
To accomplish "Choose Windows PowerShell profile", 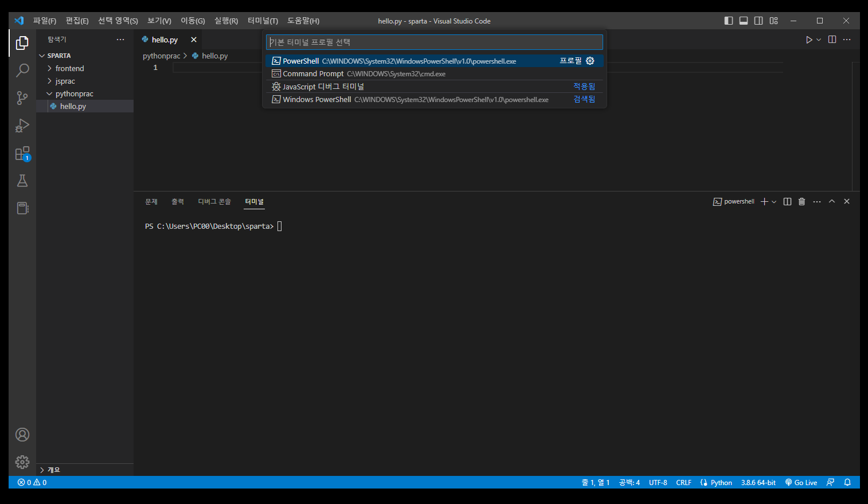I will point(435,99).
